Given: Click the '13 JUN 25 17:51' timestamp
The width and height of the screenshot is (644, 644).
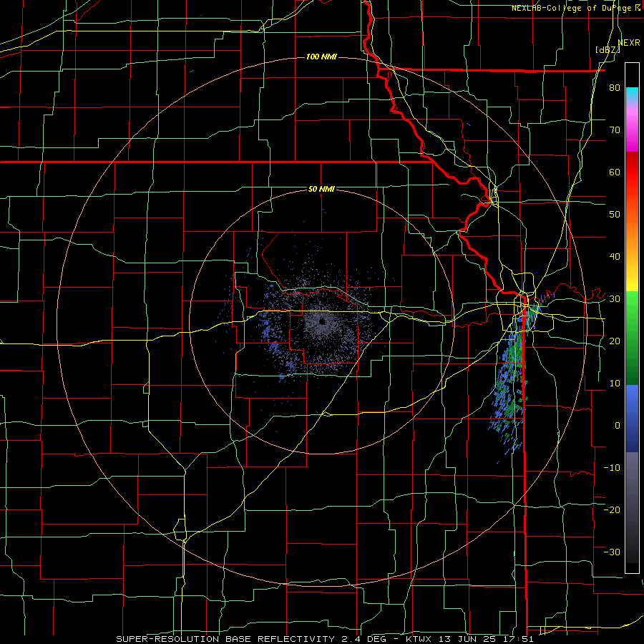Looking at the screenshot, I should tap(487, 639).
